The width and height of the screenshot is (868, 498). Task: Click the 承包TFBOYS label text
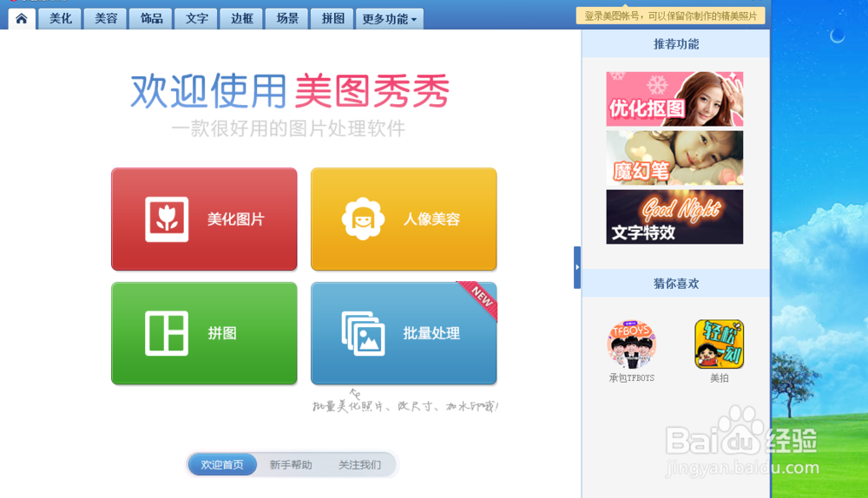[x=632, y=378]
